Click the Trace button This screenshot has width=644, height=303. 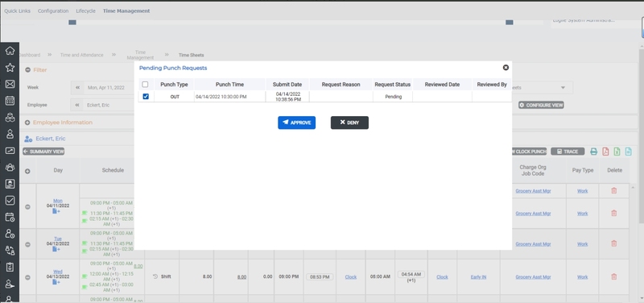coord(568,151)
